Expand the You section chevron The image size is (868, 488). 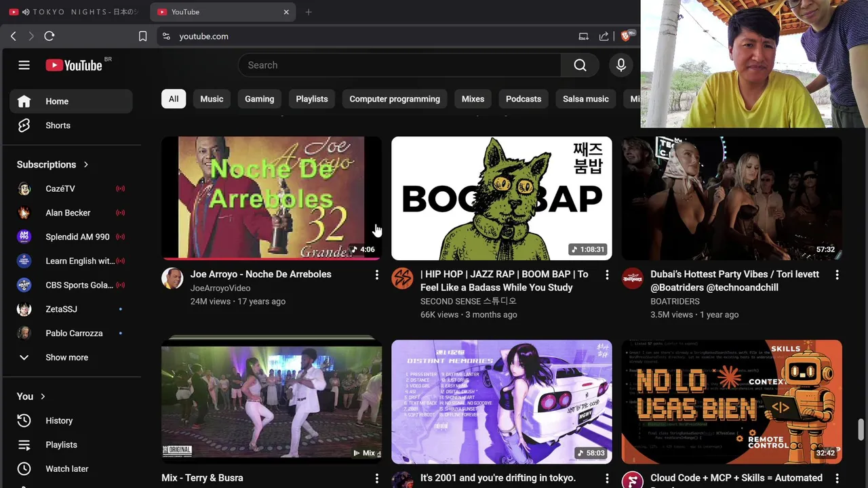tap(43, 396)
